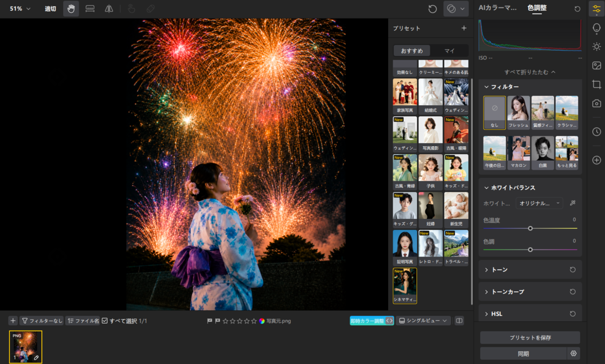The width and height of the screenshot is (605, 364).
Task: Expand the HSL section
Action: [486, 314]
